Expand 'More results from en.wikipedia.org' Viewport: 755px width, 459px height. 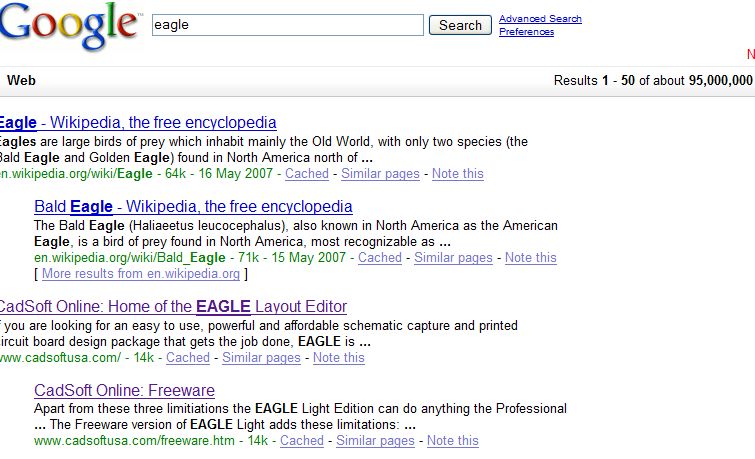(141, 274)
